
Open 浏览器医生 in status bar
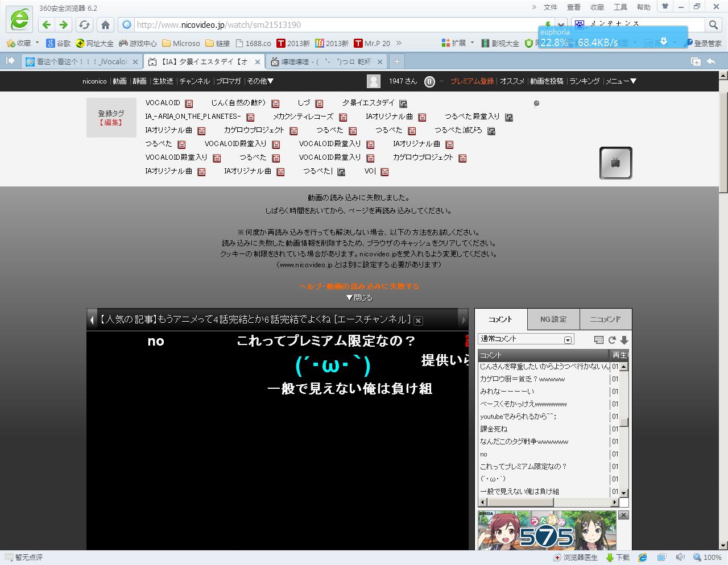click(x=575, y=558)
